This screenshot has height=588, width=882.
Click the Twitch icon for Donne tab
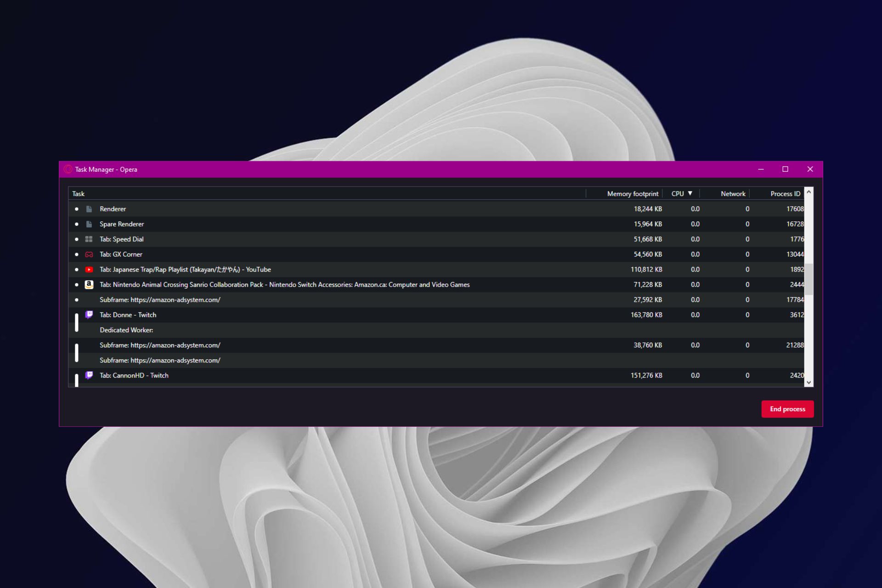89,314
